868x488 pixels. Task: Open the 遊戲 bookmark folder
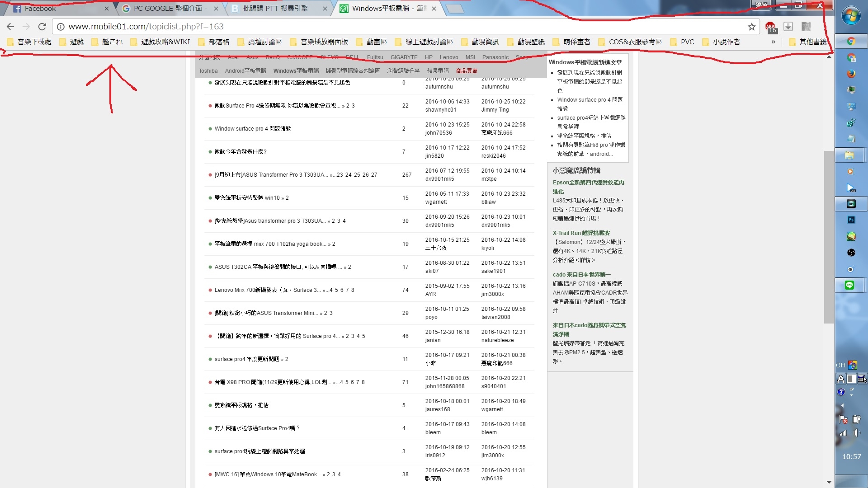(71, 42)
